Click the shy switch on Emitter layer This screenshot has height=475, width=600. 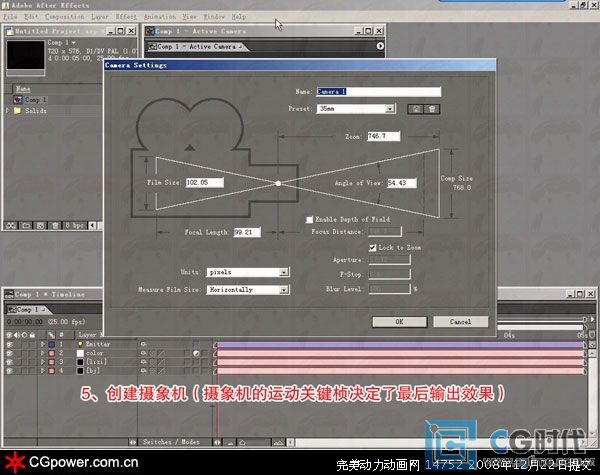click(x=143, y=344)
